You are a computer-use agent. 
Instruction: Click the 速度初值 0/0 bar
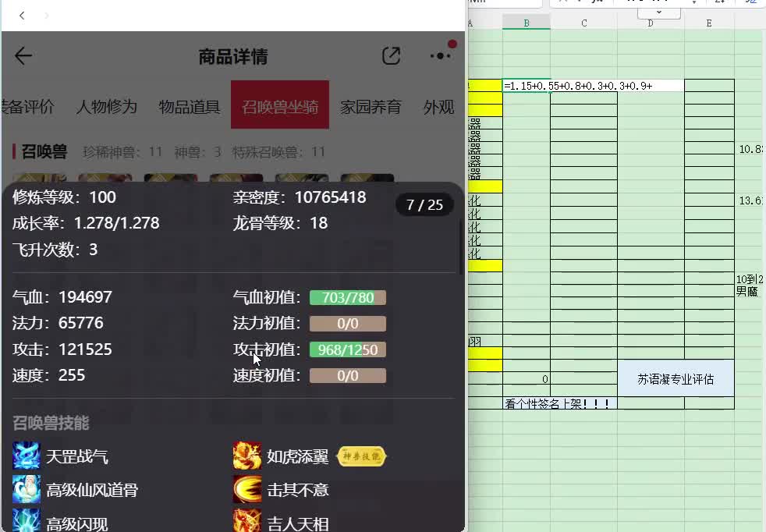click(x=348, y=376)
